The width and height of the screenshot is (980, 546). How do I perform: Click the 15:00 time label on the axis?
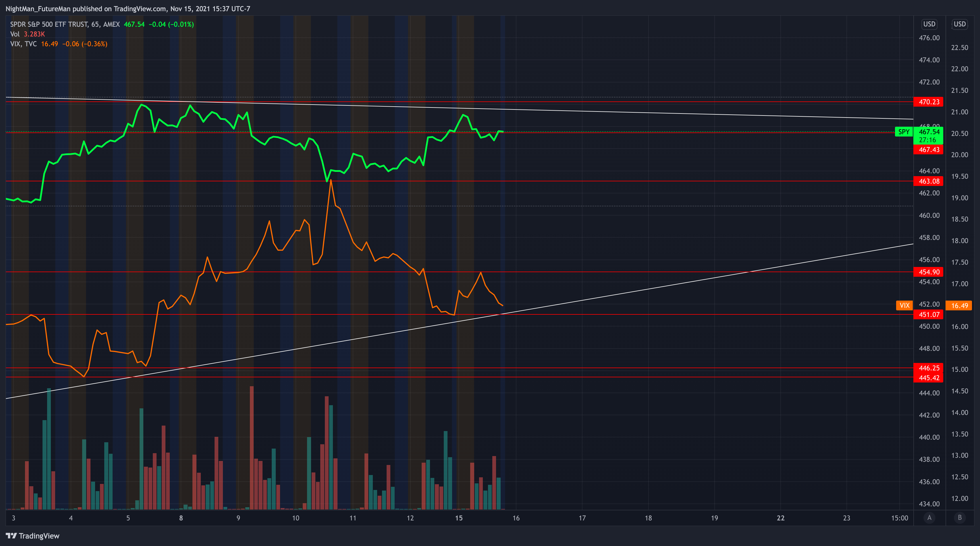(x=899, y=518)
